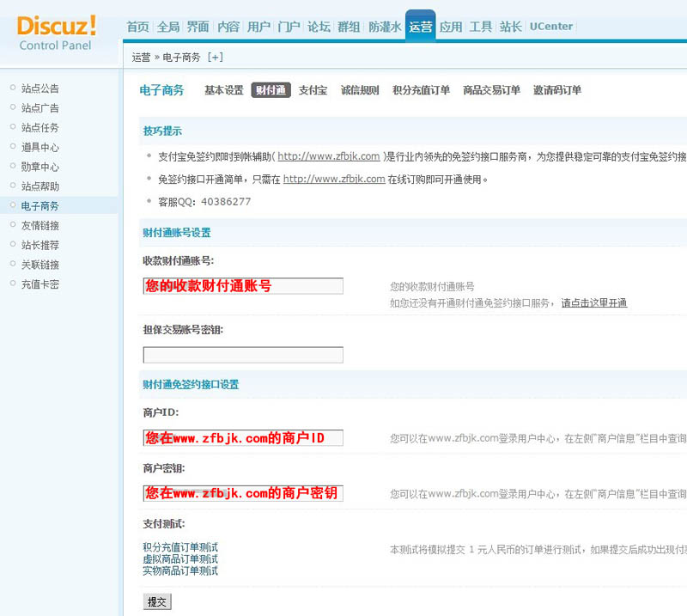
Task: Click the 财付通免签约接口设置 section heading
Action: click(x=191, y=385)
